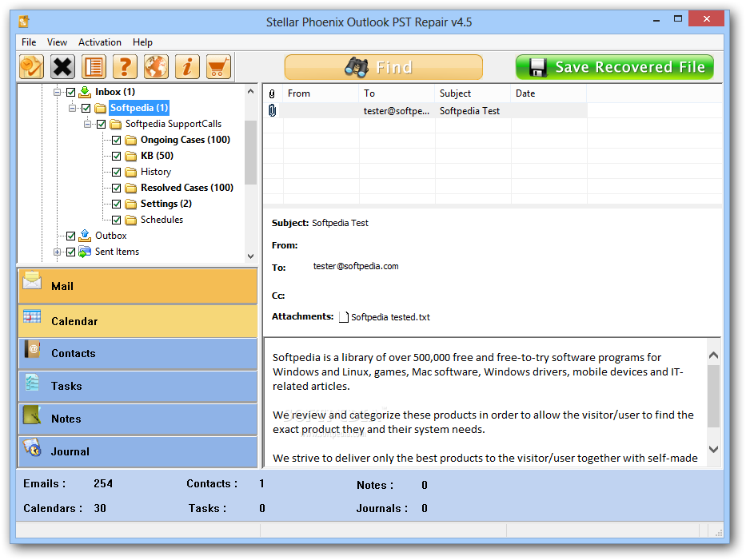This screenshot has width=746, height=560.
Task: Sort messages by Date column
Action: click(x=549, y=93)
